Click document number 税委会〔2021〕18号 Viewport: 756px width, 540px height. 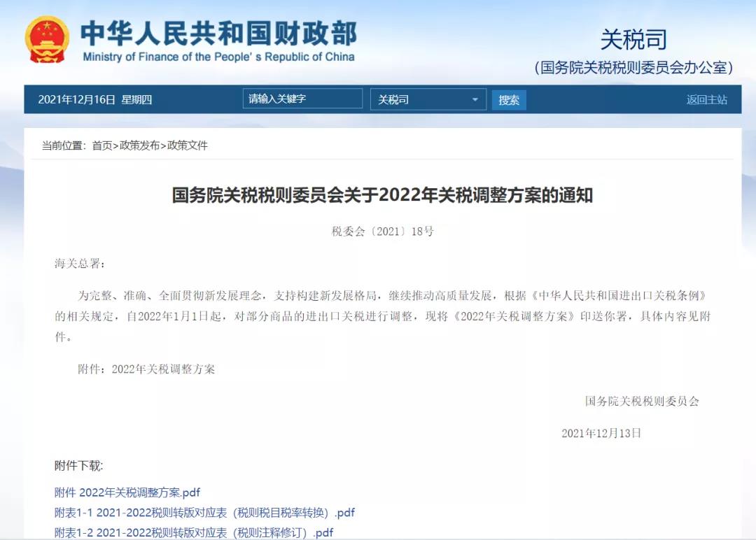point(382,232)
